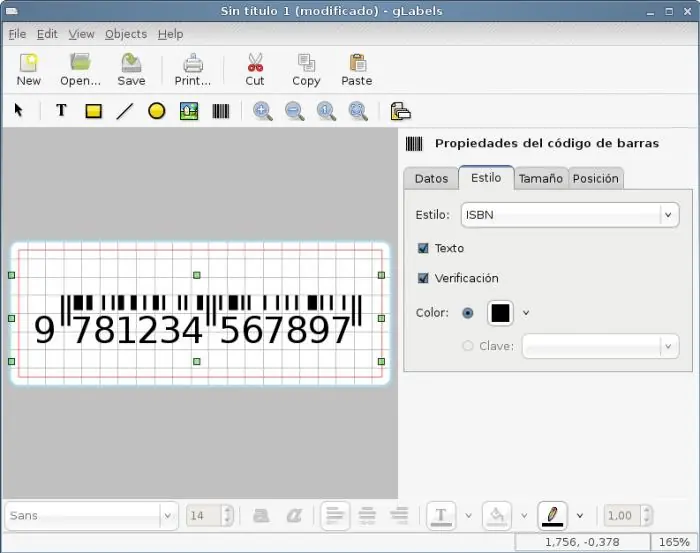Select the rectangle box tool
This screenshot has width=700, height=553.
pyautogui.click(x=93, y=111)
